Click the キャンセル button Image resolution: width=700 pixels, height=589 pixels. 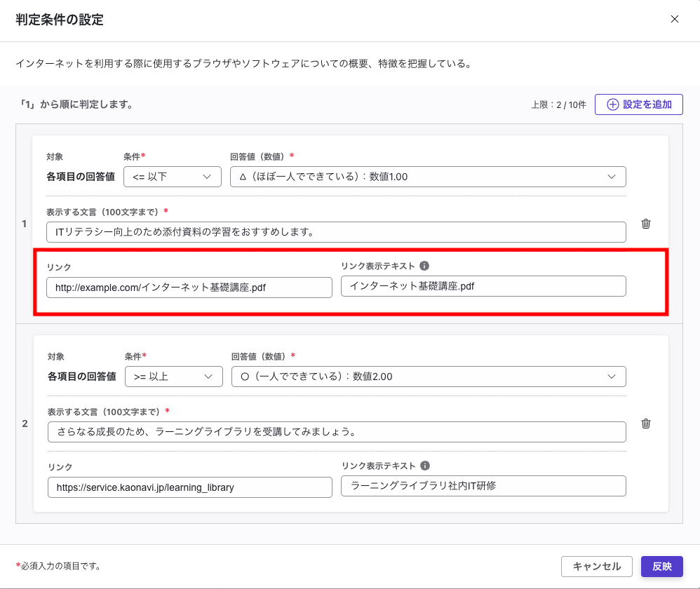tap(597, 566)
